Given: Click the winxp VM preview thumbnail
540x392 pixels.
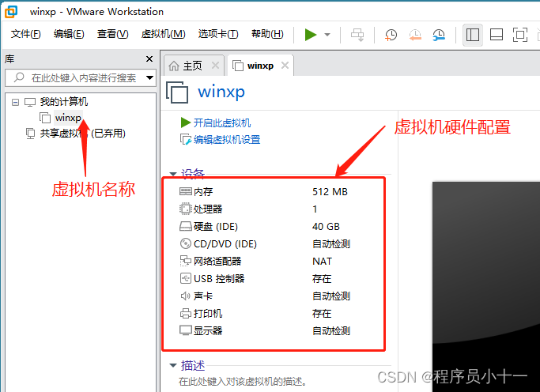Looking at the screenshot, I should [x=486, y=286].
